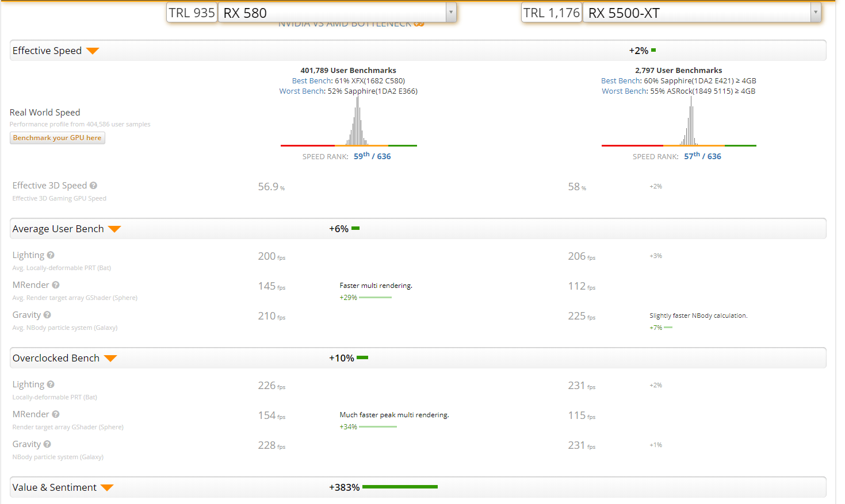Click the RX 5500-XT benchmark distribution histogram

(x=679, y=121)
